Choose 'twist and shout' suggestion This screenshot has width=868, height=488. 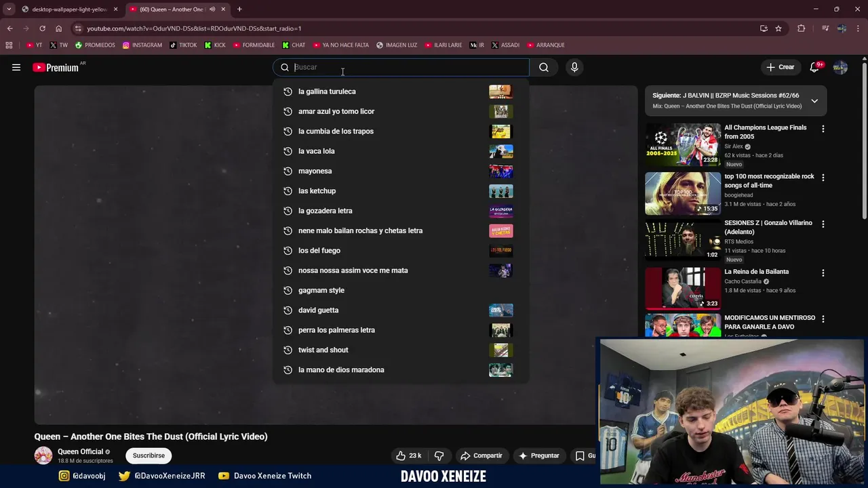point(401,350)
